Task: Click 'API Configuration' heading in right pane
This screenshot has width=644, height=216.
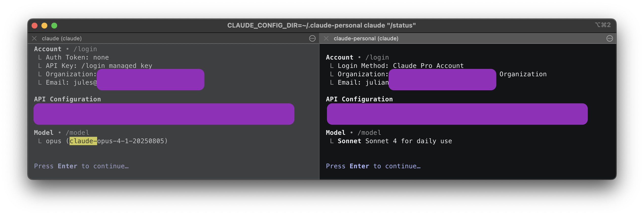Action: pyautogui.click(x=359, y=99)
